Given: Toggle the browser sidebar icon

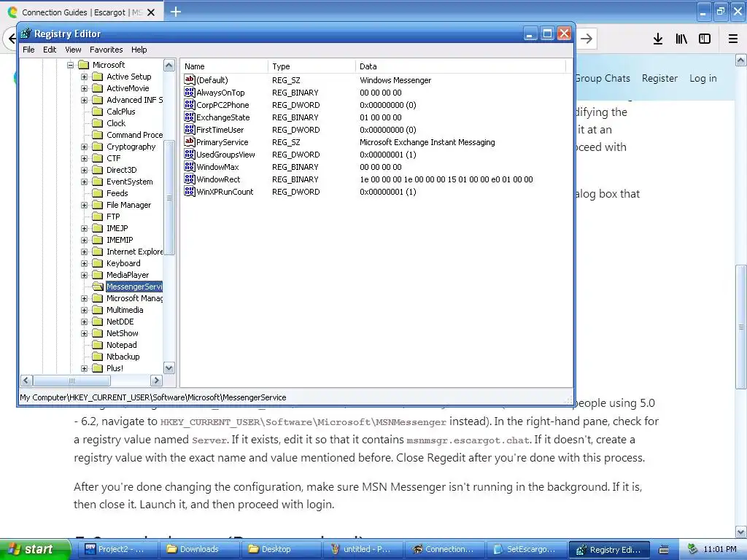Looking at the screenshot, I should [x=705, y=39].
